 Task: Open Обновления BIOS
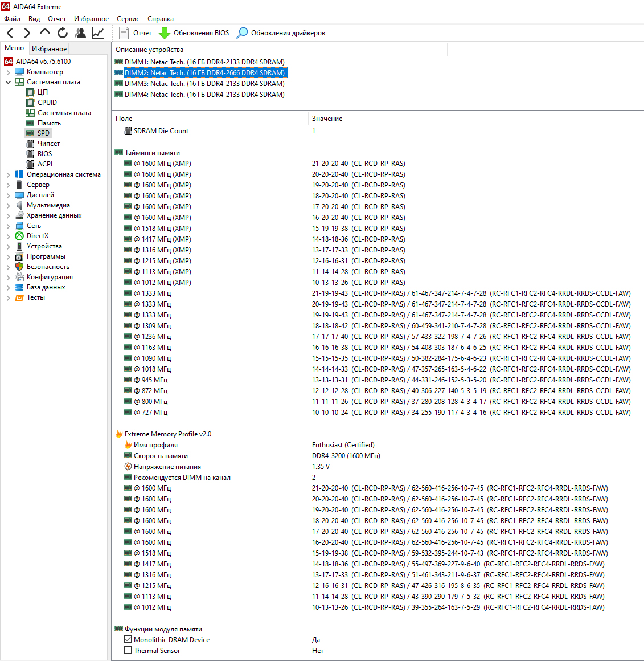(x=194, y=33)
